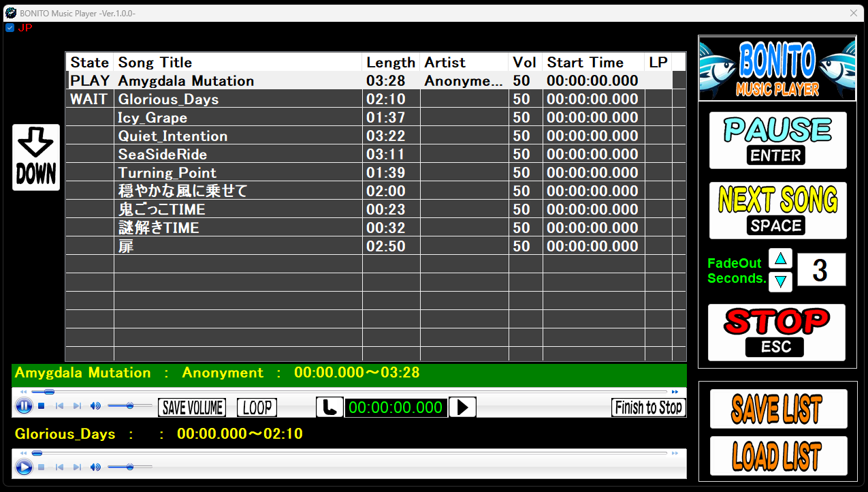Click the Length column header
This screenshot has height=492, width=868.
[x=391, y=62]
